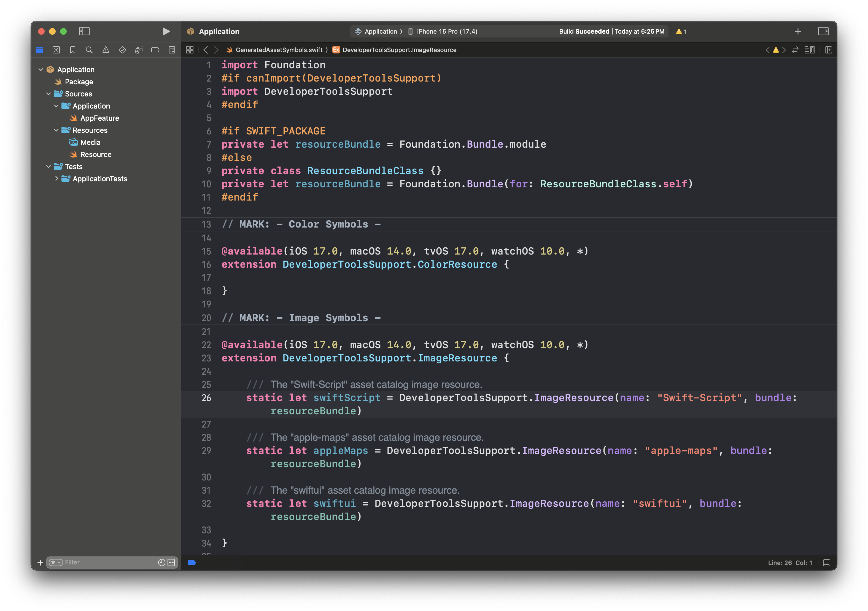Viewport: 868px width, 611px height.
Task: Click line number 26 in the gutter
Action: (206, 398)
